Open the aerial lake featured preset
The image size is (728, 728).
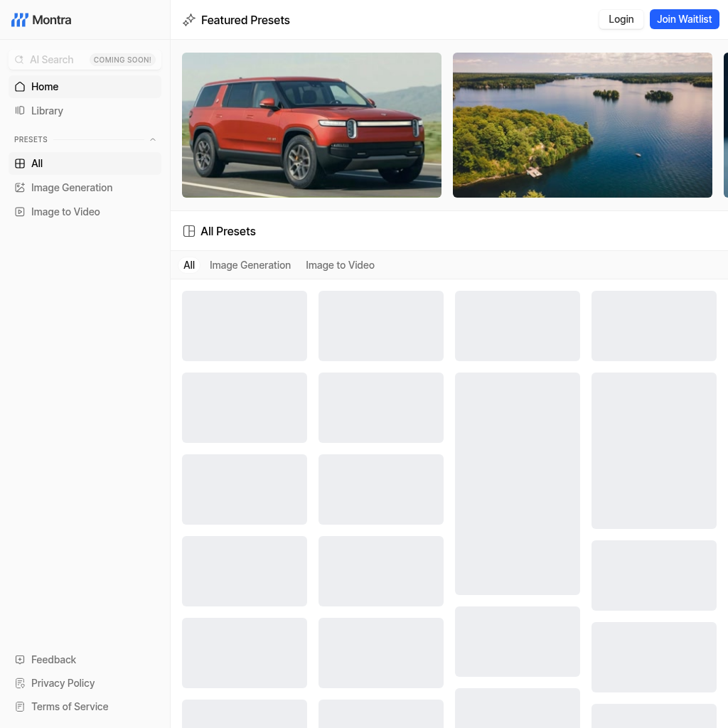coord(582,125)
